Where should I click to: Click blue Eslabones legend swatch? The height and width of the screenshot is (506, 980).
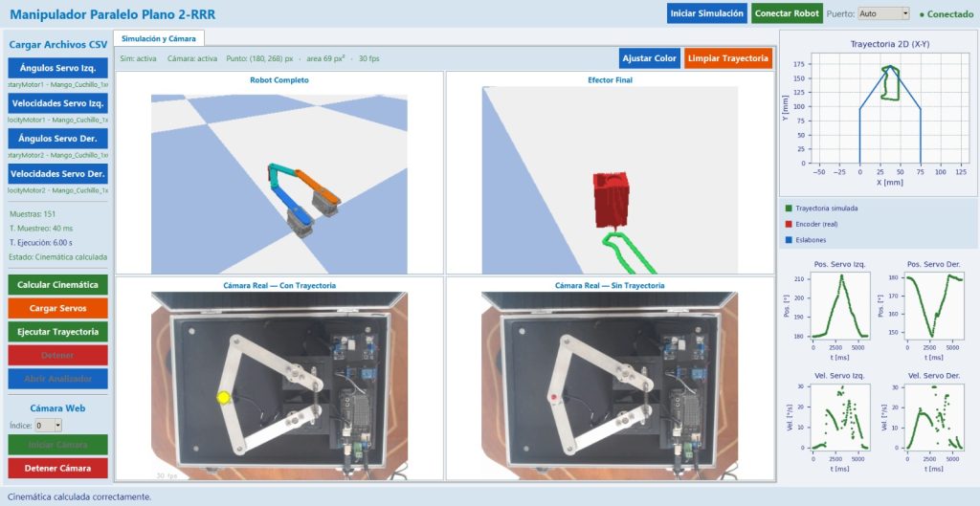tap(789, 239)
